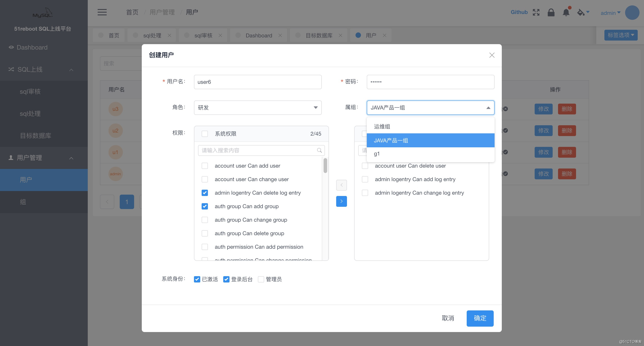Open the 组 sidebar item

(x=44, y=202)
